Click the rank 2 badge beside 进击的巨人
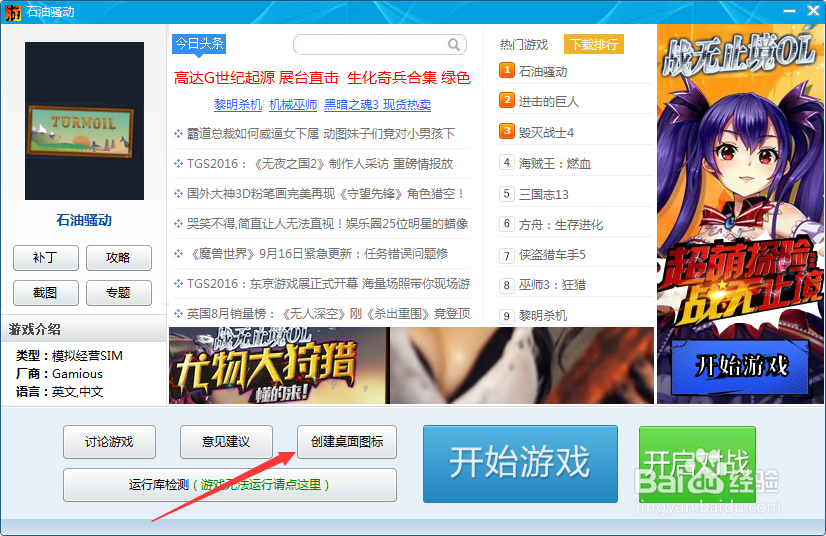The height and width of the screenshot is (536, 826). click(507, 100)
